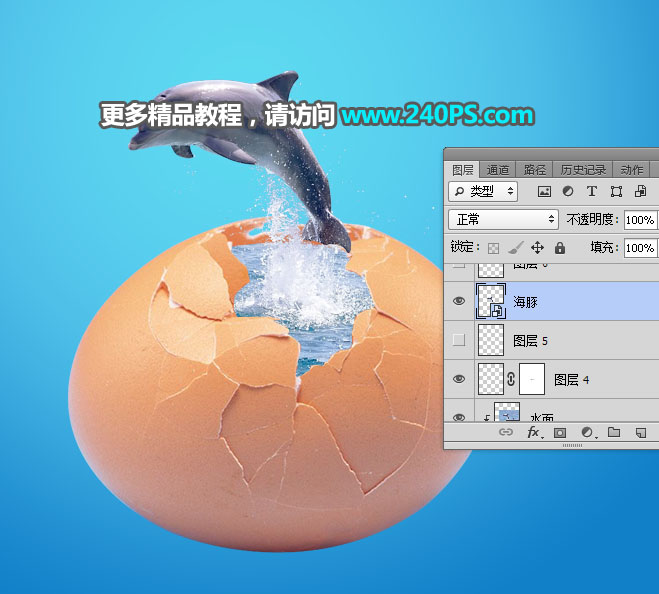Show the 图层 5 layer
The image size is (659, 594).
point(459,340)
